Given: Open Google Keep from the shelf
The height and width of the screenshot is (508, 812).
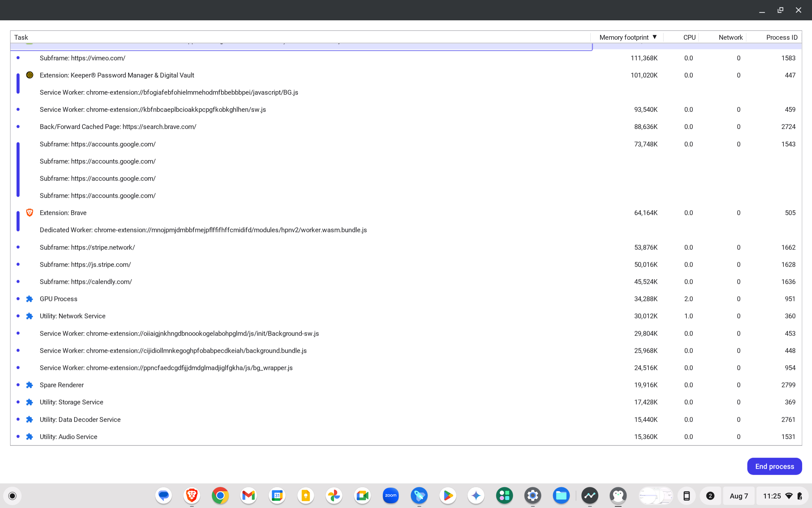Looking at the screenshot, I should tap(306, 496).
